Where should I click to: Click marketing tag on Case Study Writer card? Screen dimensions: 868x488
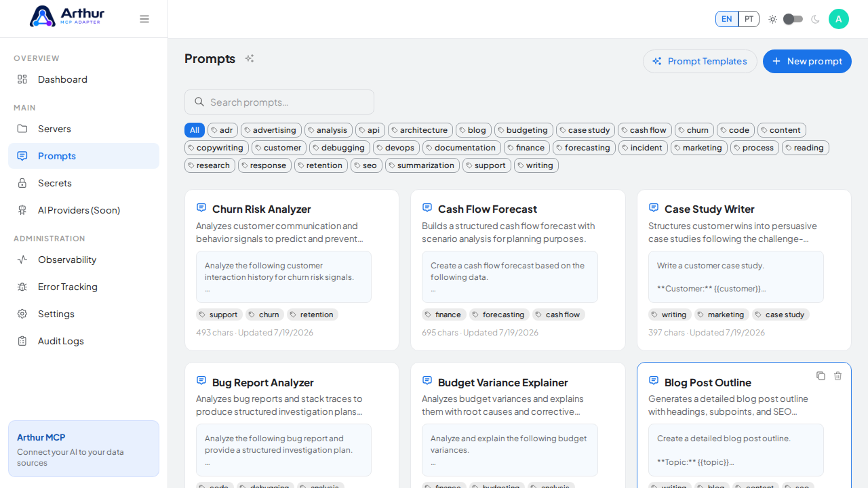(722, 314)
